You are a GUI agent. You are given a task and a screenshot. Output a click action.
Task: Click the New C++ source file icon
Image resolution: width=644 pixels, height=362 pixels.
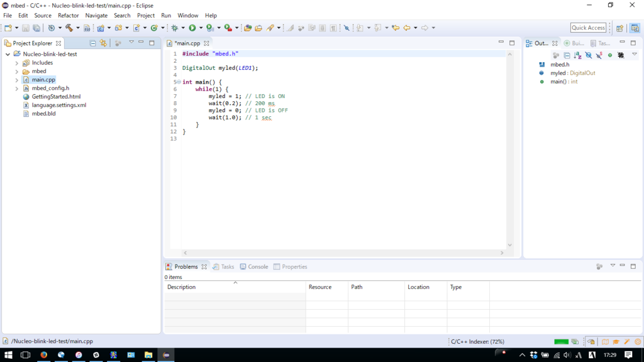[x=136, y=28]
